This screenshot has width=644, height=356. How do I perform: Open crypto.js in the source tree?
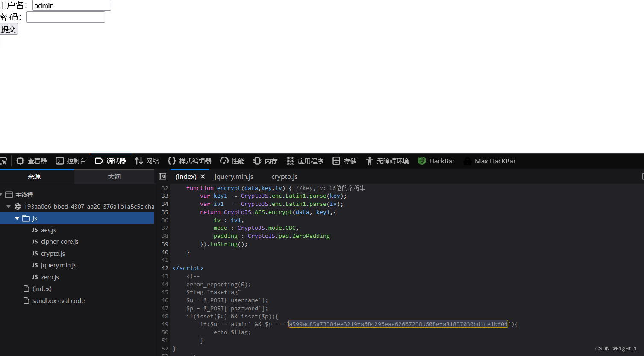[x=53, y=254]
